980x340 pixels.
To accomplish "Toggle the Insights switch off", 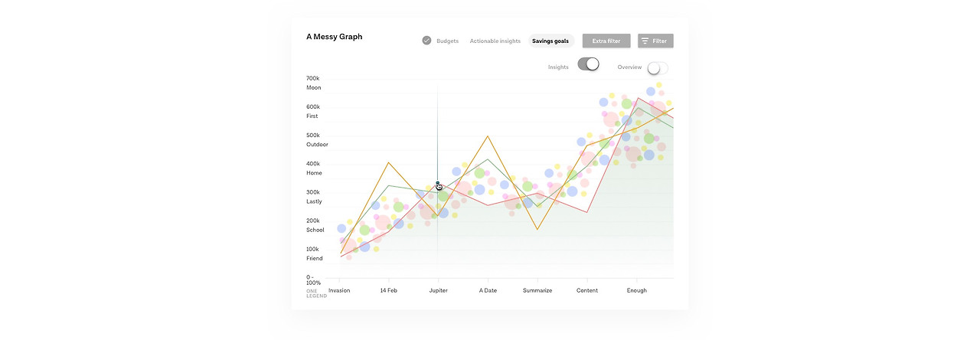I will [589, 64].
